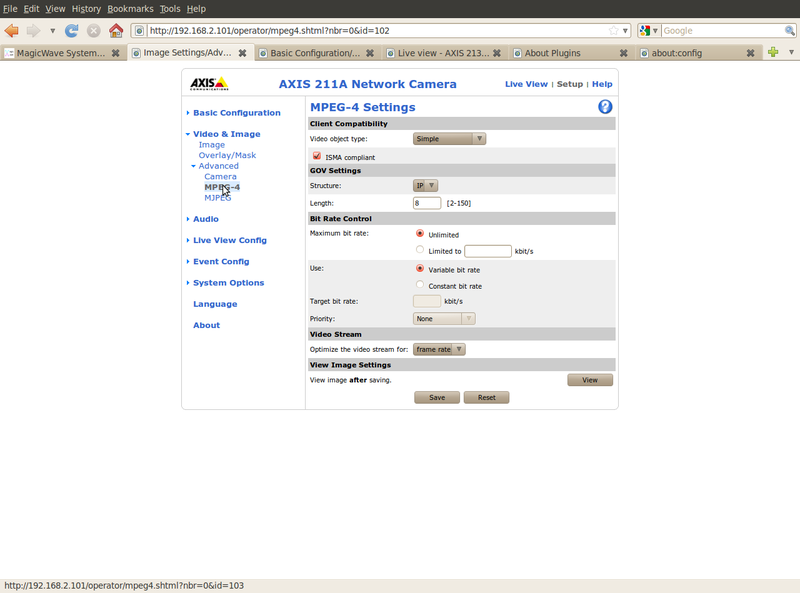This screenshot has height=593, width=800.
Task: Expand the System Options section
Action: tap(229, 283)
